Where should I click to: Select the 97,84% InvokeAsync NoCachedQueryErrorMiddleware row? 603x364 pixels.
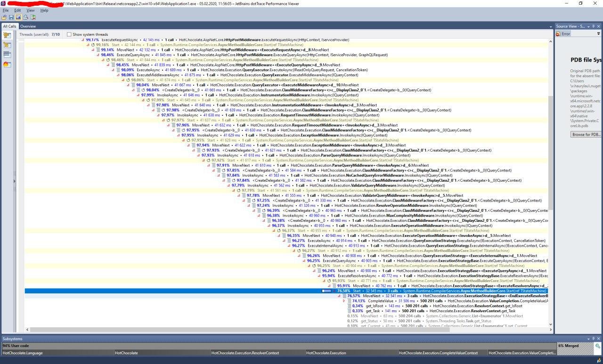pyautogui.click(x=286, y=175)
